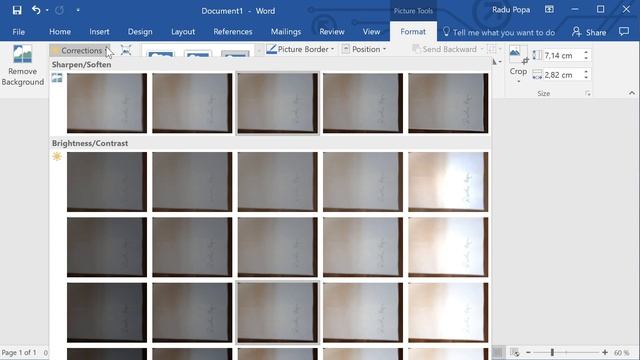Open the Comments speech bubble icon
The height and width of the screenshot is (360, 640).
pyautogui.click(x=624, y=31)
